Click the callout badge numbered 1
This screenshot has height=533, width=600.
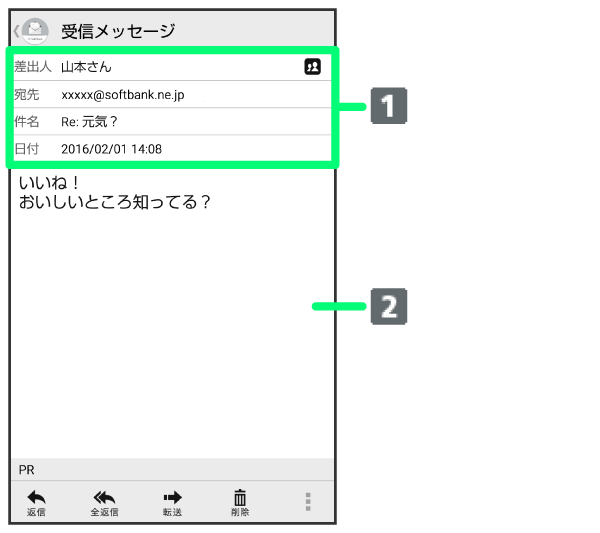[389, 105]
